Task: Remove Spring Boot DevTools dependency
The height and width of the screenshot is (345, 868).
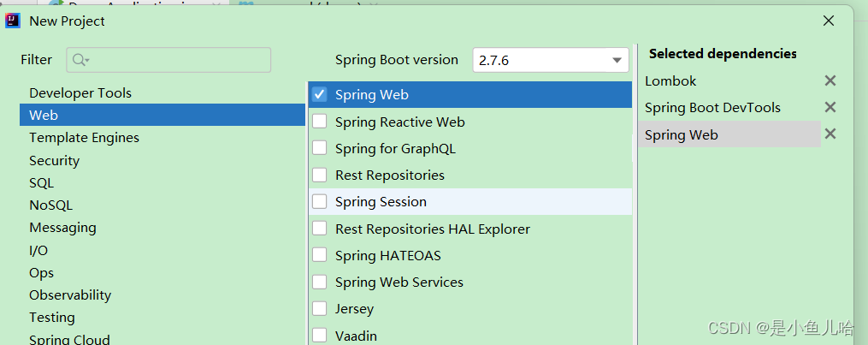Action: tap(830, 107)
